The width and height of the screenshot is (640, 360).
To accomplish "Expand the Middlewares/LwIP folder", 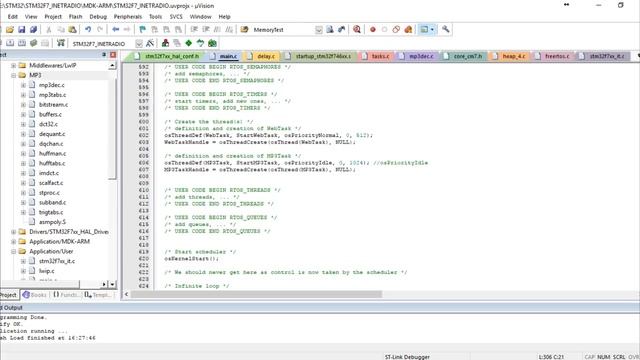I will 13,66.
